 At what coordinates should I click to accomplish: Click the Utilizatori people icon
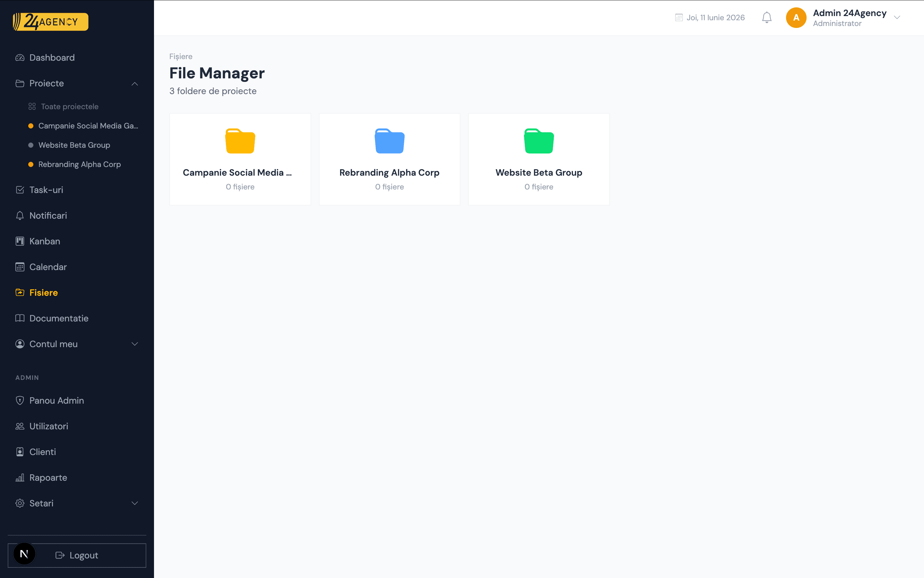(x=20, y=426)
